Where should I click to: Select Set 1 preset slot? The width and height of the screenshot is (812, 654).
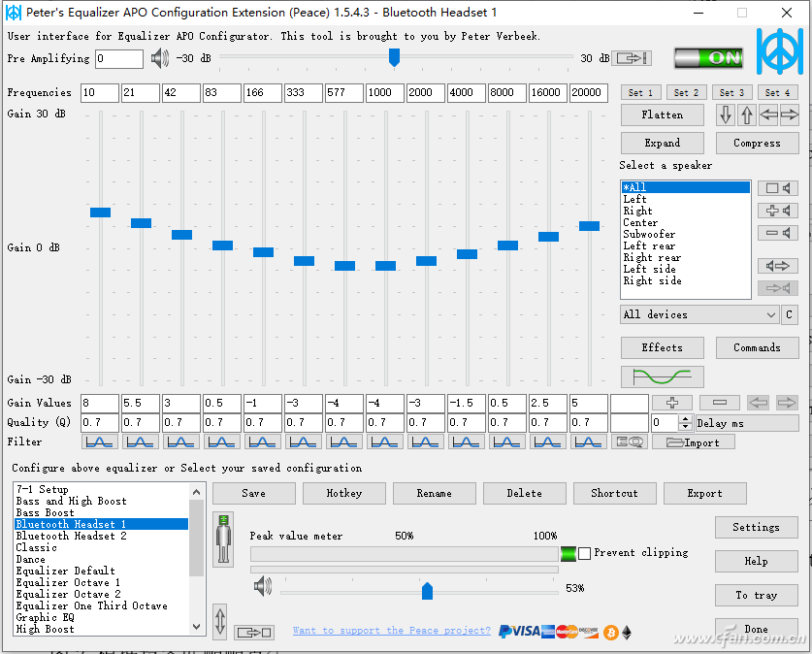point(640,93)
